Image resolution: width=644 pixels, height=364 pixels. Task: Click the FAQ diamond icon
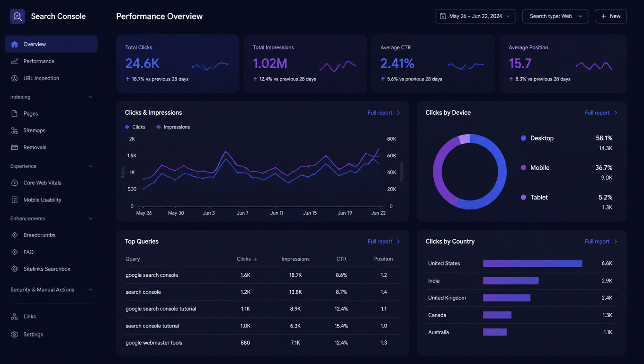pos(15,252)
